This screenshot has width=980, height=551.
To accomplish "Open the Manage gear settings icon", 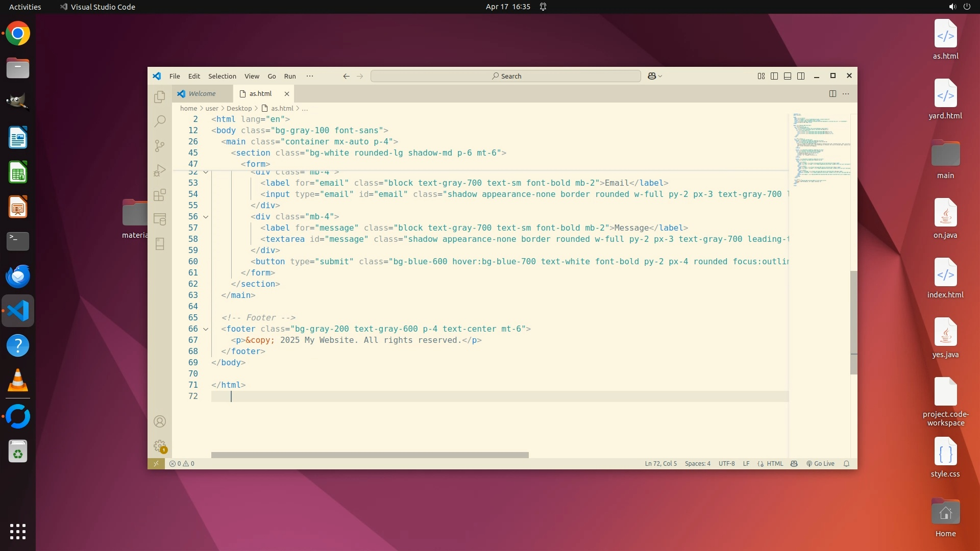I will [x=160, y=446].
